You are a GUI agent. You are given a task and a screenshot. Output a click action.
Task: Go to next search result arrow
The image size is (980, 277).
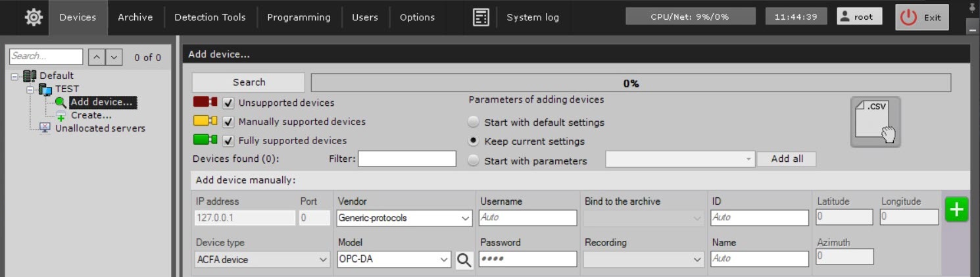(114, 57)
